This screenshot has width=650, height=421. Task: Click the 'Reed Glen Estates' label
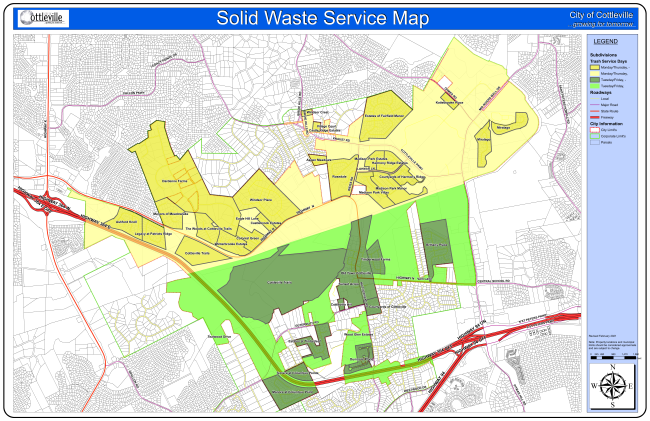359,335
